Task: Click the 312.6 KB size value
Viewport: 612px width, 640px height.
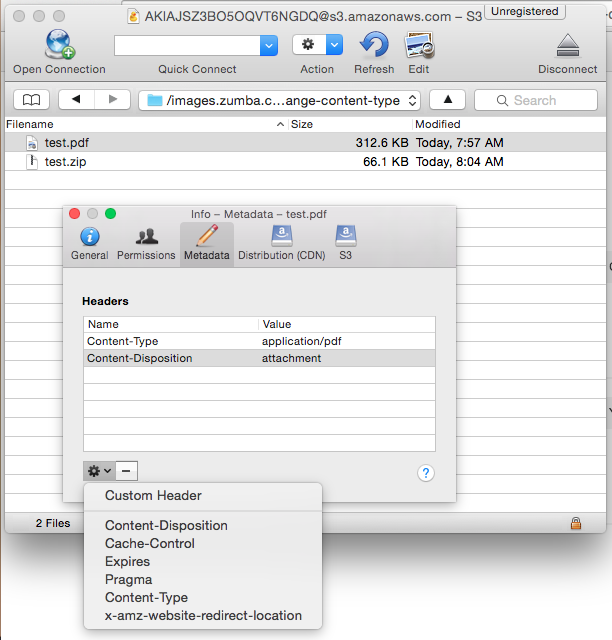Action: coord(382,143)
